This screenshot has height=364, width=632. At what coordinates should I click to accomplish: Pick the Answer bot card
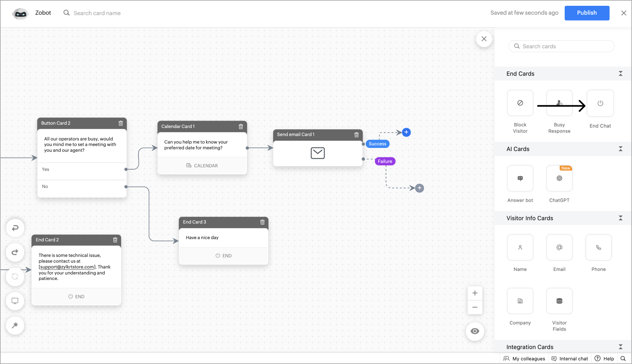click(520, 178)
